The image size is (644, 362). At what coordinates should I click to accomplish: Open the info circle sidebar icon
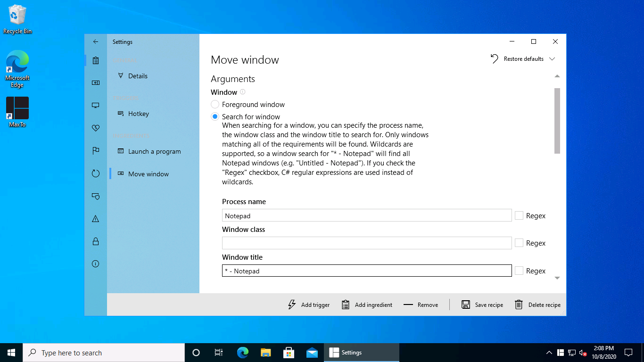96,264
